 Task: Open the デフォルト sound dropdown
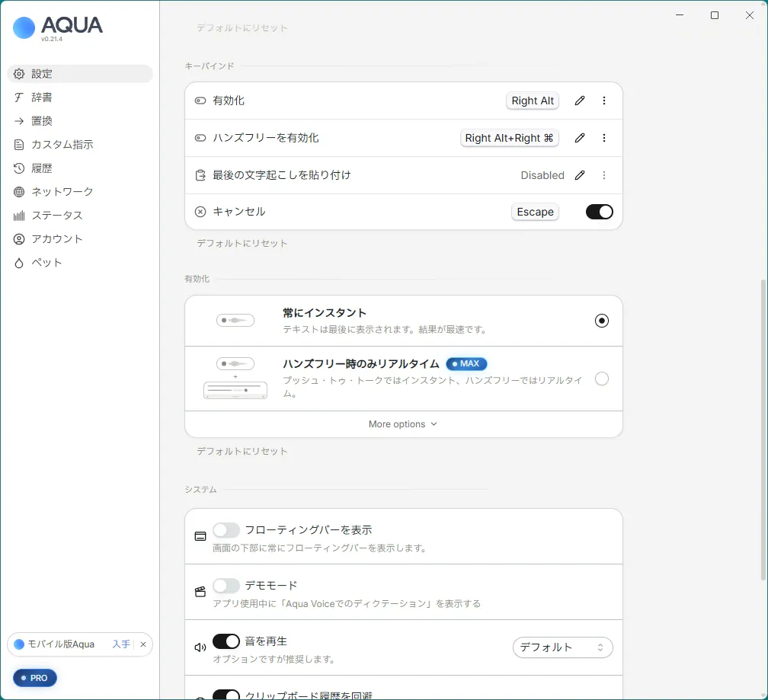click(563, 647)
